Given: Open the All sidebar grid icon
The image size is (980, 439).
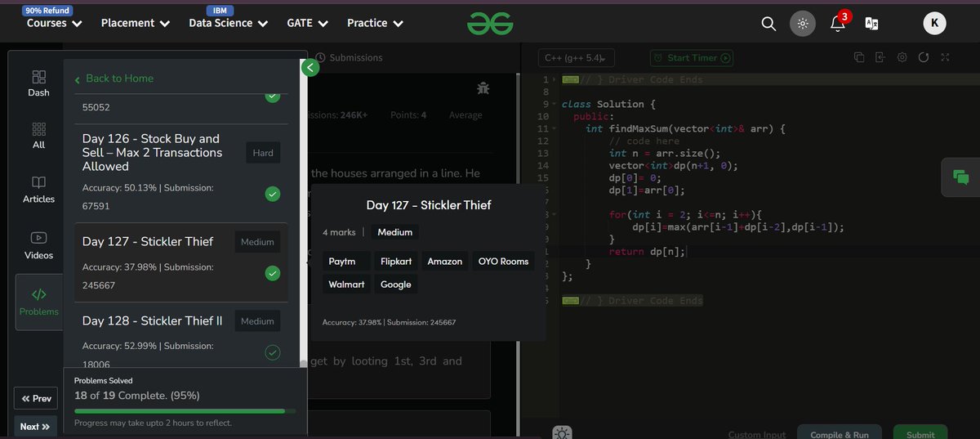Looking at the screenshot, I should (x=38, y=136).
